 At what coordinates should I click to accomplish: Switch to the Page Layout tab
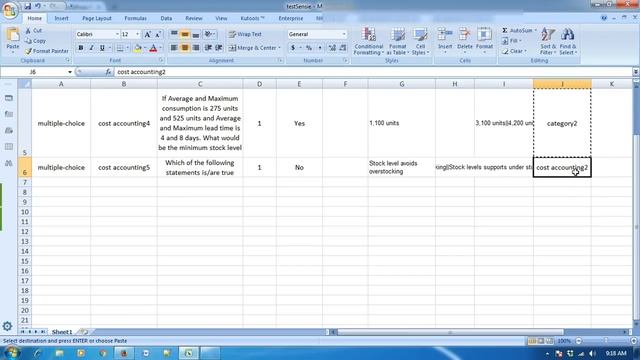(97, 18)
